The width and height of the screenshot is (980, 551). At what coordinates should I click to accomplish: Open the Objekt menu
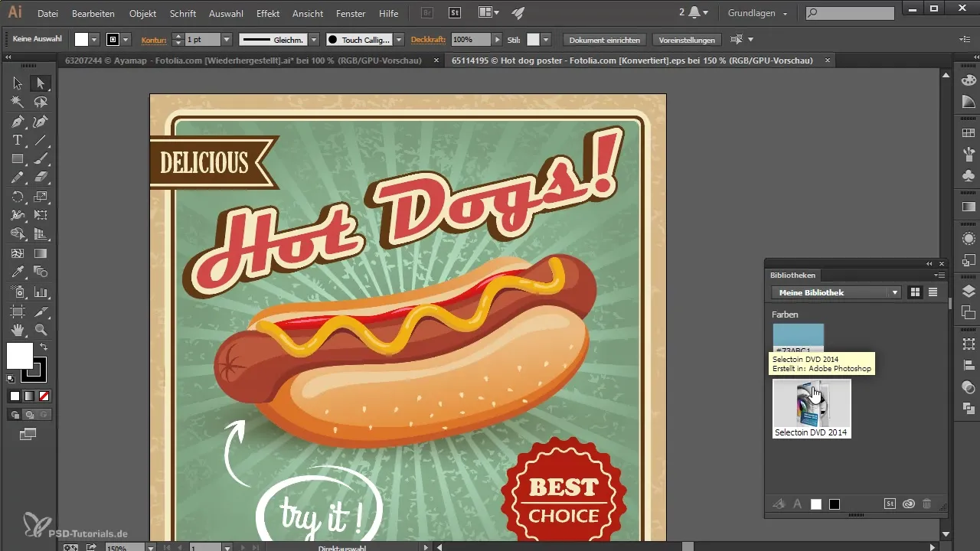pos(142,14)
